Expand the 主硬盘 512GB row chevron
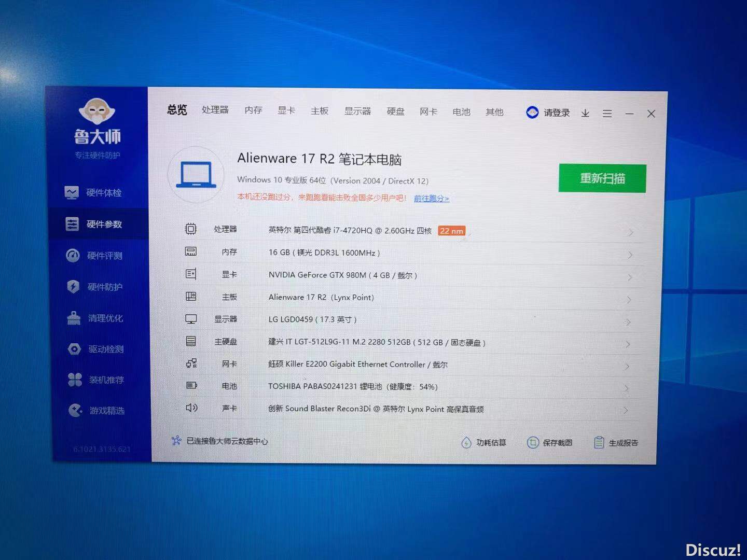Screen dimensions: 747x560 [628, 344]
